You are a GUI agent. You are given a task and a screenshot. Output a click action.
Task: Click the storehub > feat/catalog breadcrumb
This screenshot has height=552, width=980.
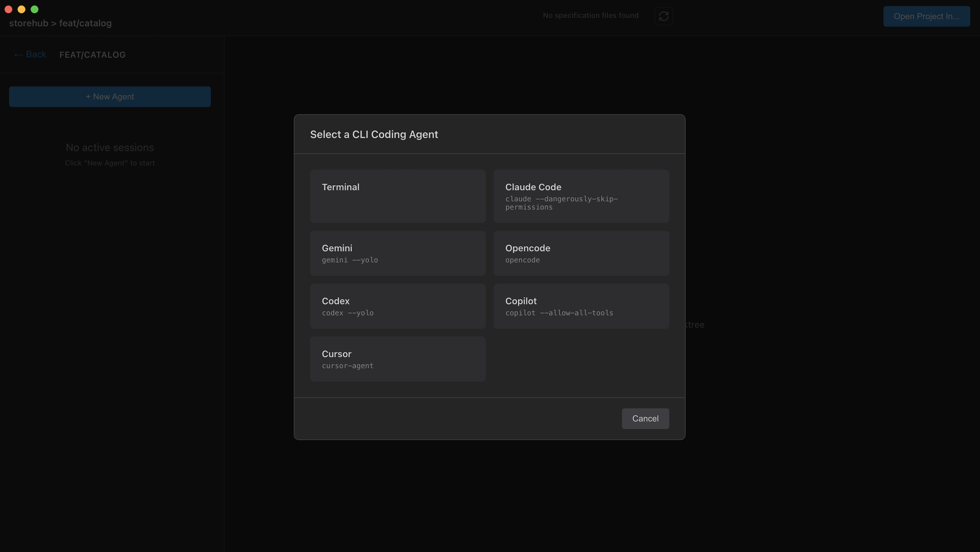tap(60, 23)
